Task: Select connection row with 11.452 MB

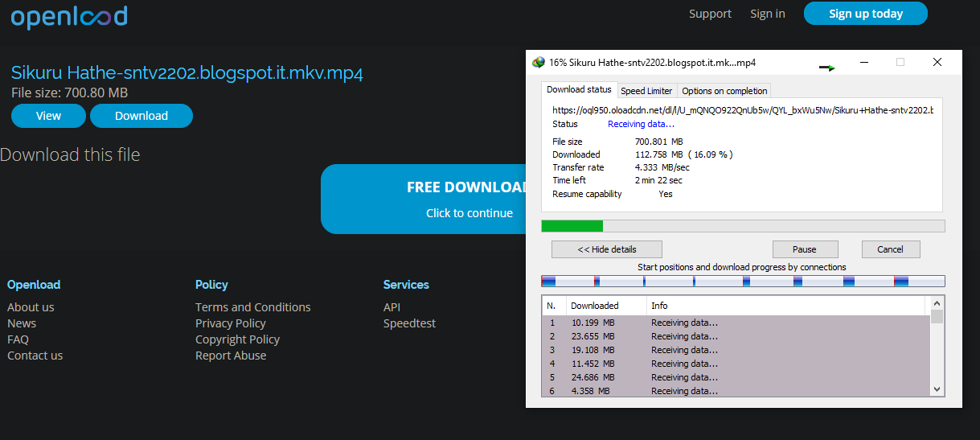Action: 736,364
